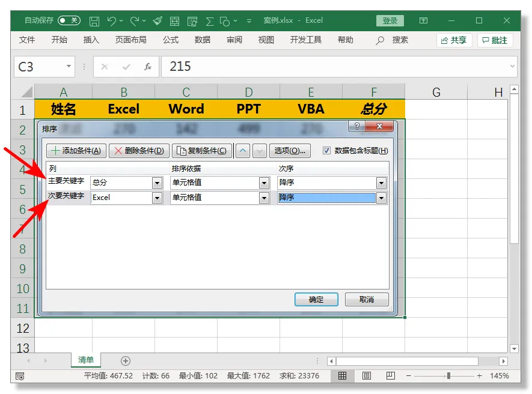The width and height of the screenshot is (532, 394).
Task: Click the zoom in plus icon
Action: click(479, 376)
